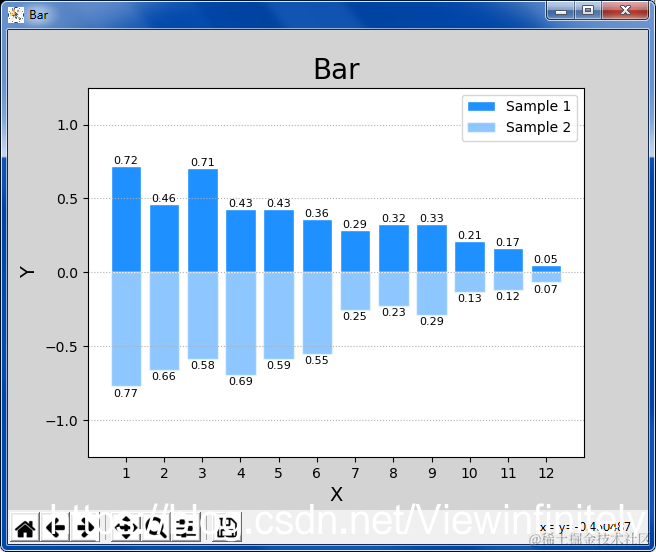656x552 pixels.
Task: Activate the Pan axes tool
Action: (x=126, y=527)
